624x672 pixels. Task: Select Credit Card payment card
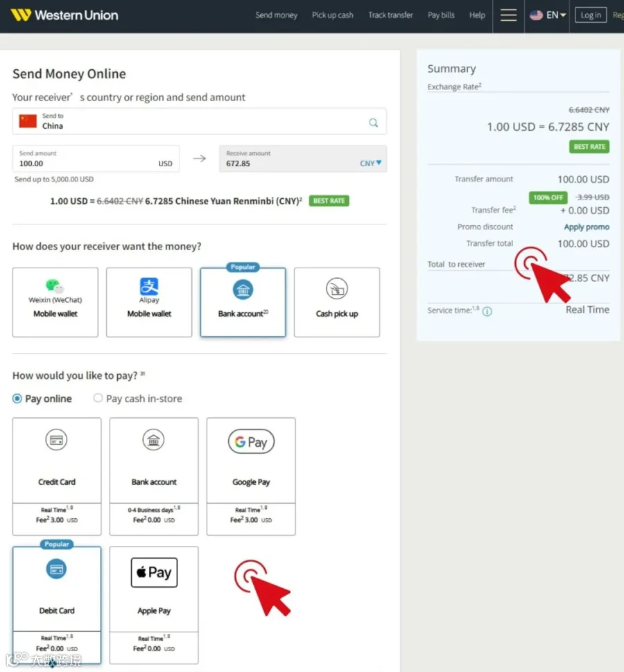click(x=57, y=476)
